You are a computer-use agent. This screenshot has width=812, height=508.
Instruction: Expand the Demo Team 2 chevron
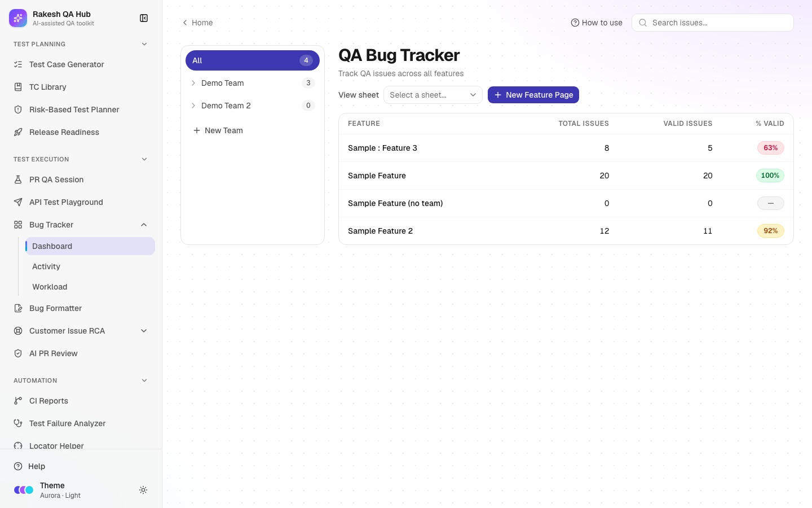click(193, 106)
